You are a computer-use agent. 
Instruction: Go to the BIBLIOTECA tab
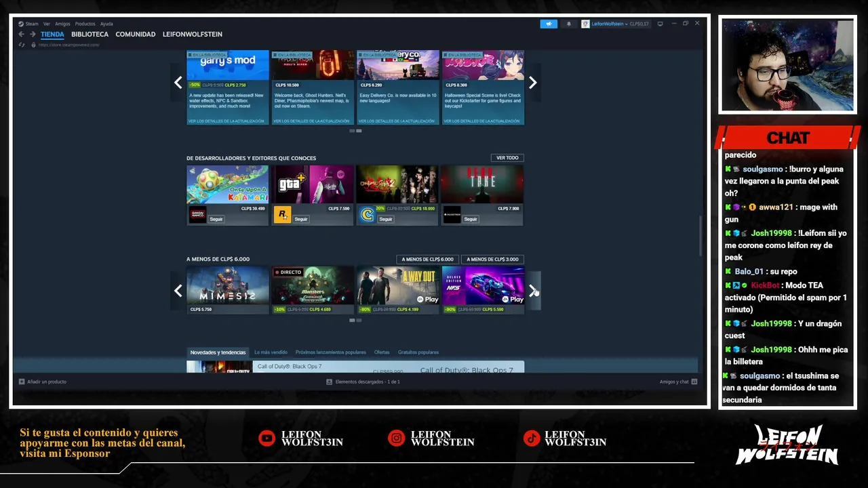tap(90, 34)
